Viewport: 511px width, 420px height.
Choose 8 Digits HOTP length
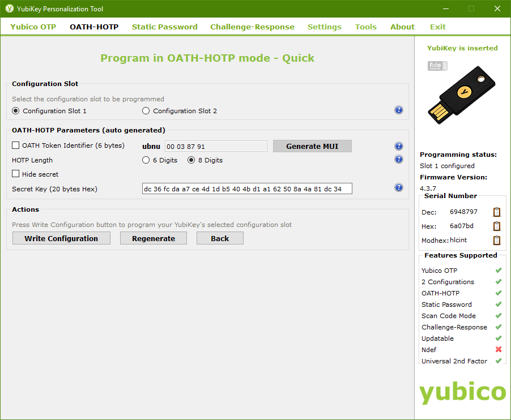click(x=191, y=160)
